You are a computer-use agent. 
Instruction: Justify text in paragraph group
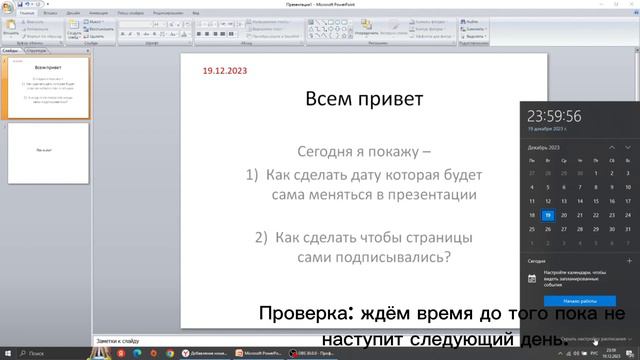click(x=223, y=34)
